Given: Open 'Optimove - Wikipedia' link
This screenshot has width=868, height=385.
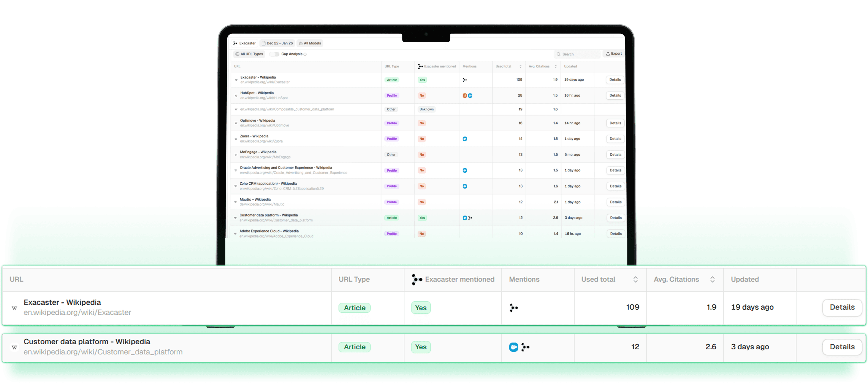Looking at the screenshot, I should tap(257, 121).
